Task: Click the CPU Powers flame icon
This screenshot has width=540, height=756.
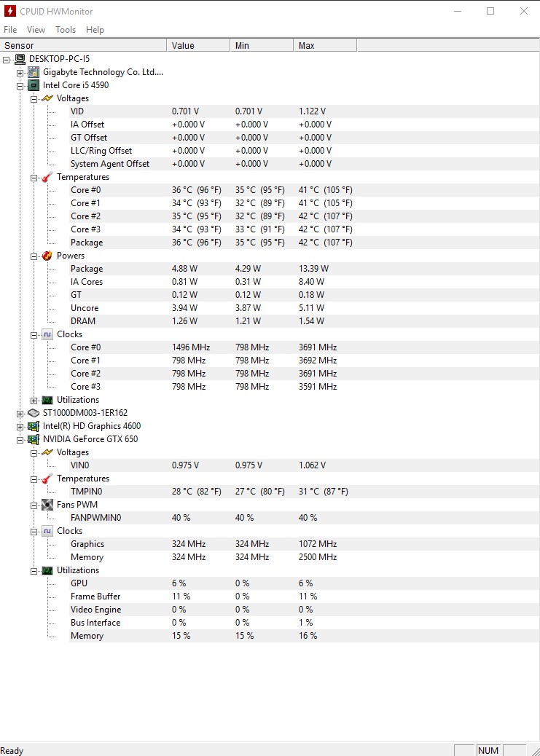Action: (x=47, y=256)
